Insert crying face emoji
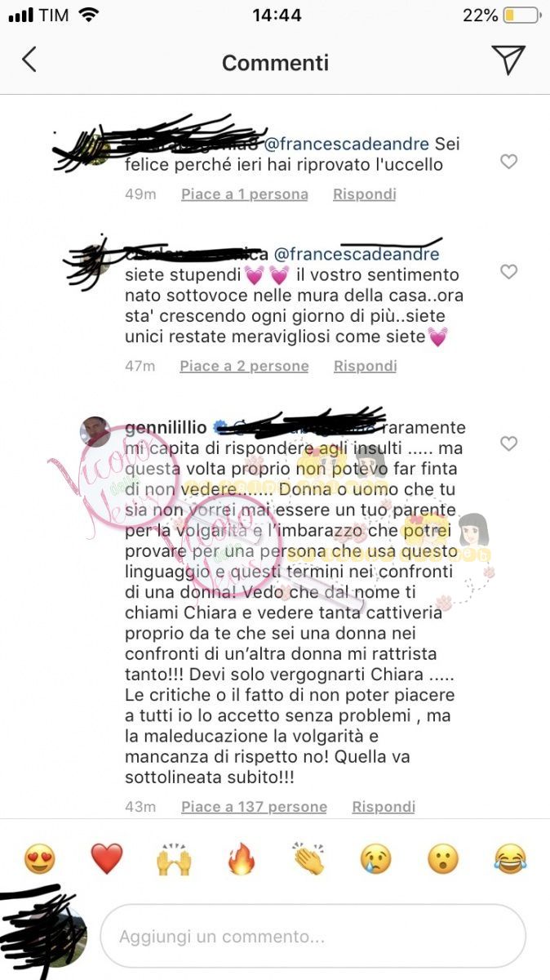Viewport: 550px width, 980px height. [x=376, y=859]
